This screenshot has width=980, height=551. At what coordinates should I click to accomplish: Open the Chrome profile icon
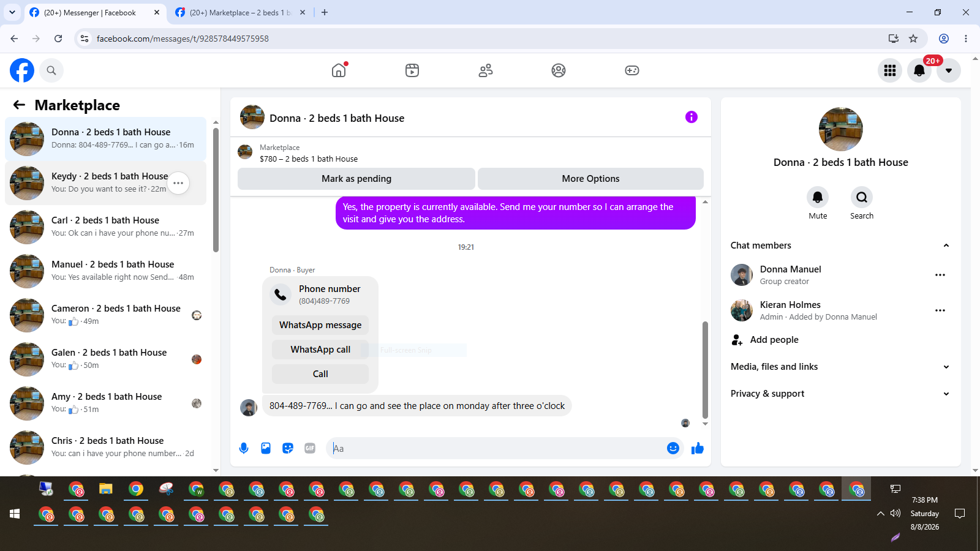tap(944, 39)
